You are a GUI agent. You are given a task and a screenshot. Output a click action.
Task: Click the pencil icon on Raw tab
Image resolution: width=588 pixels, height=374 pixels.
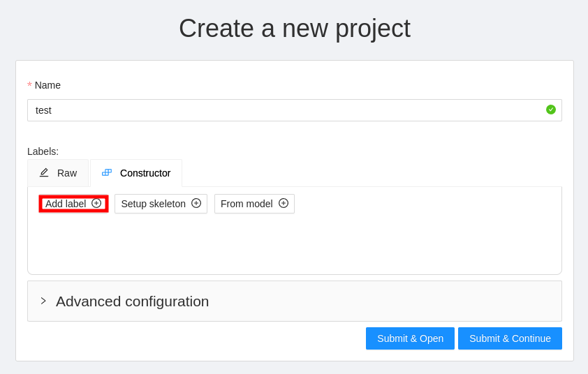point(44,172)
